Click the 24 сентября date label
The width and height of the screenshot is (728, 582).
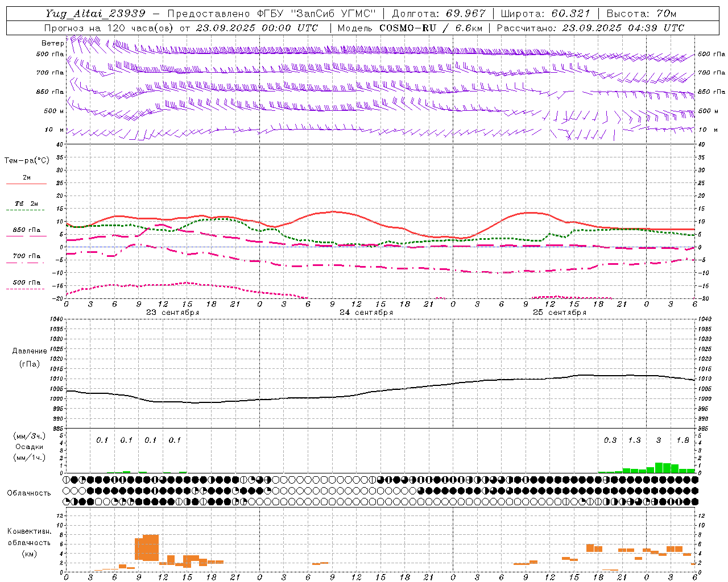pyautogui.click(x=366, y=313)
